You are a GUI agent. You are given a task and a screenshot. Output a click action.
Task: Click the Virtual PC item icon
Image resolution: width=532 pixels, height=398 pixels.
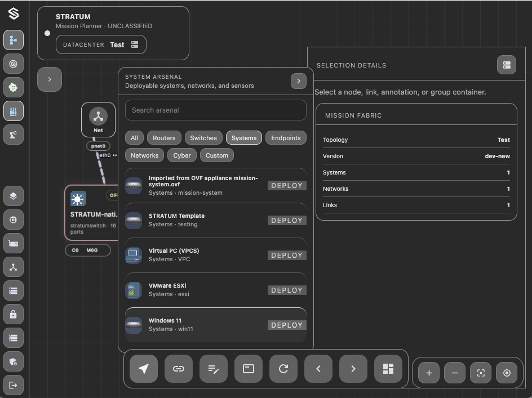tap(134, 255)
